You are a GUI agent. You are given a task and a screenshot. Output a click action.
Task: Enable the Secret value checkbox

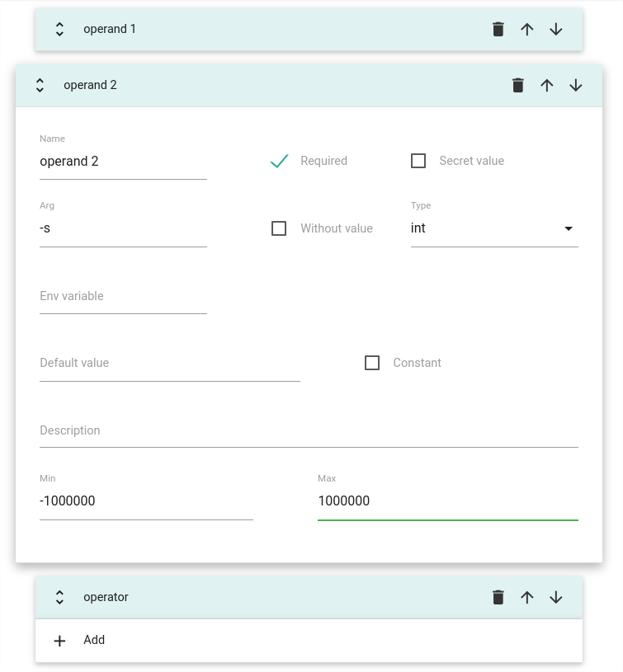(418, 161)
